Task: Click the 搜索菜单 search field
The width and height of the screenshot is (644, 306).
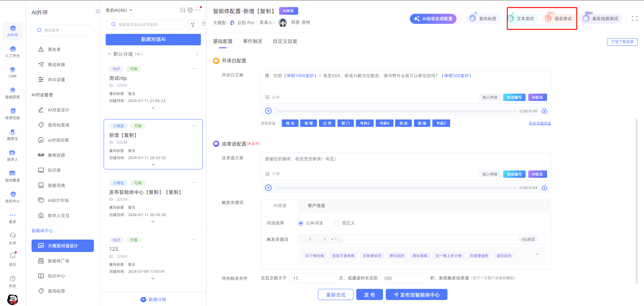Action: (x=63, y=30)
